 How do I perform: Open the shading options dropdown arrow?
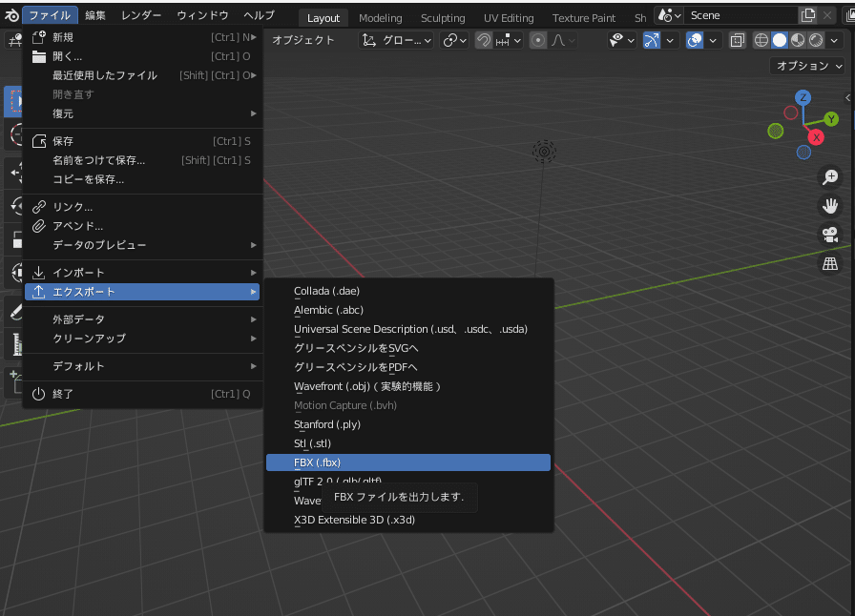[x=834, y=40]
